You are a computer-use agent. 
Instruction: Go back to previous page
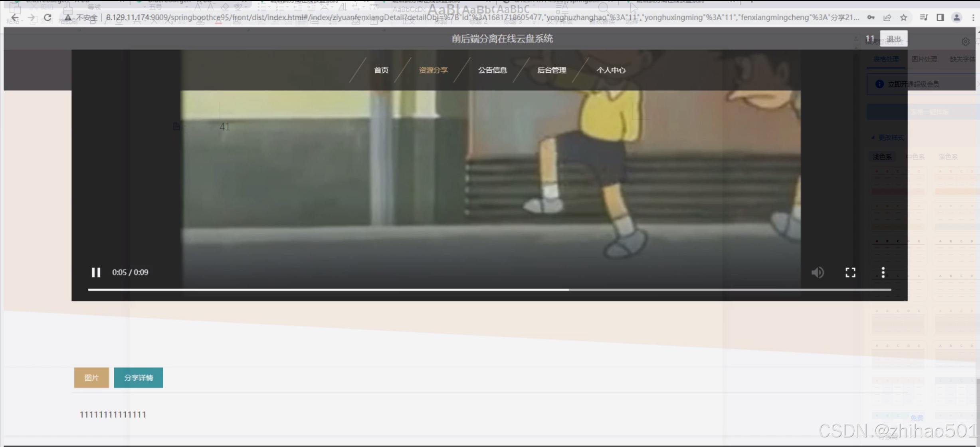click(x=15, y=18)
